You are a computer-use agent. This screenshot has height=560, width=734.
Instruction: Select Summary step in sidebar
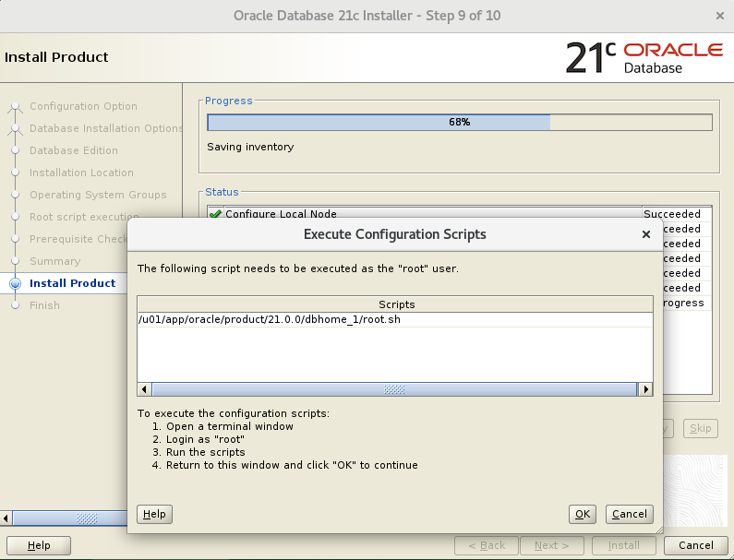54,261
